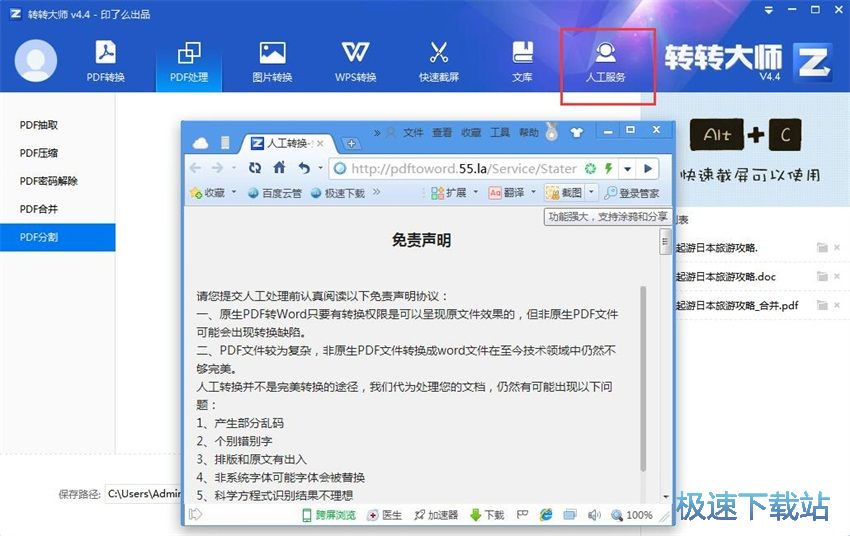Select the PDF处理 toolbar tab
The width and height of the screenshot is (850, 536).
(x=189, y=61)
